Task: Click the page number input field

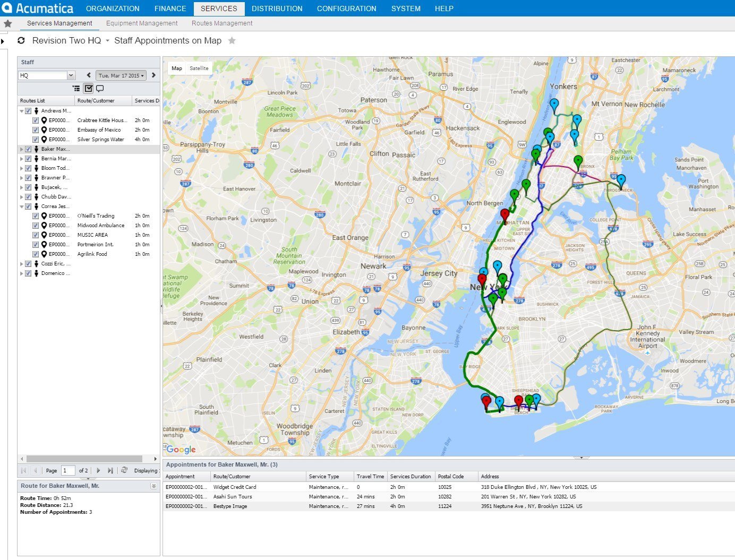Action: tap(68, 470)
